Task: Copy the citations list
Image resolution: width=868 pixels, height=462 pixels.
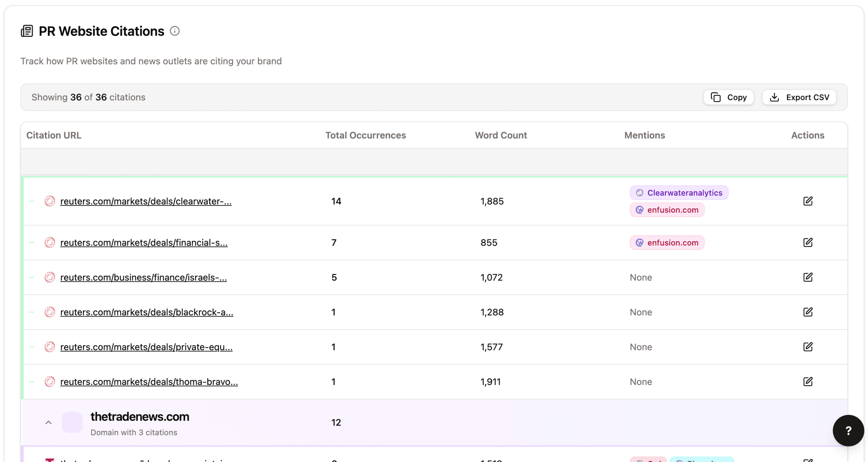Action: [728, 97]
